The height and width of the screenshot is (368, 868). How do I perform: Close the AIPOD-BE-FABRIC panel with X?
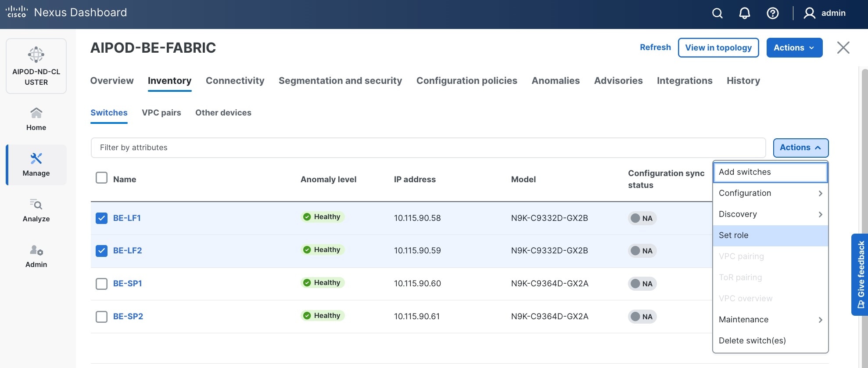pyautogui.click(x=843, y=47)
